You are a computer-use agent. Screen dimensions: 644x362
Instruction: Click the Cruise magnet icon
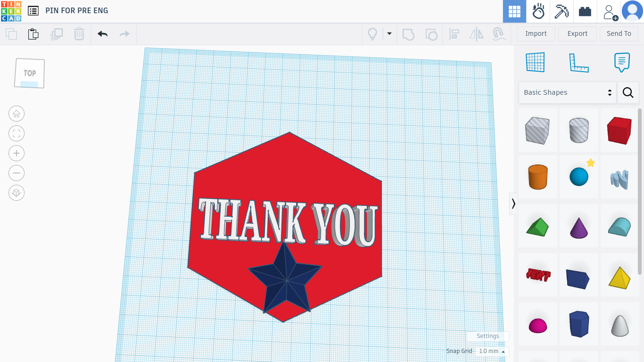point(499,34)
